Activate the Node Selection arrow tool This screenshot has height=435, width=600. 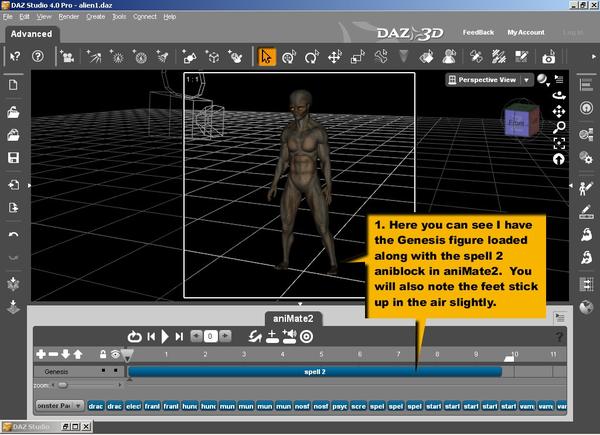click(266, 57)
